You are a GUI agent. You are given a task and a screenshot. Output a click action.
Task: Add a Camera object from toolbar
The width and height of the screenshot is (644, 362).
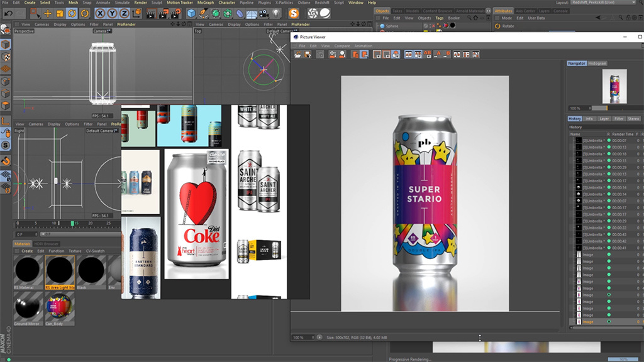coord(264,14)
